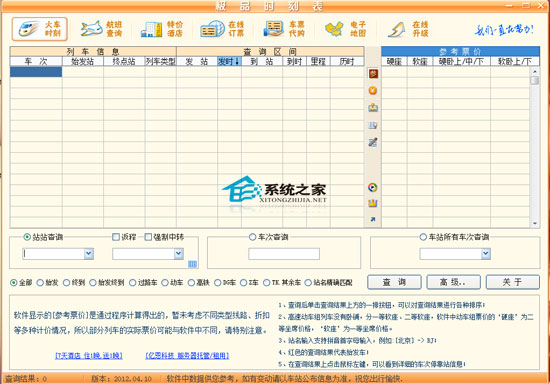Select the 终到 filter radio
Image resolution: width=550 pixels, height=384 pixels.
tap(66, 282)
